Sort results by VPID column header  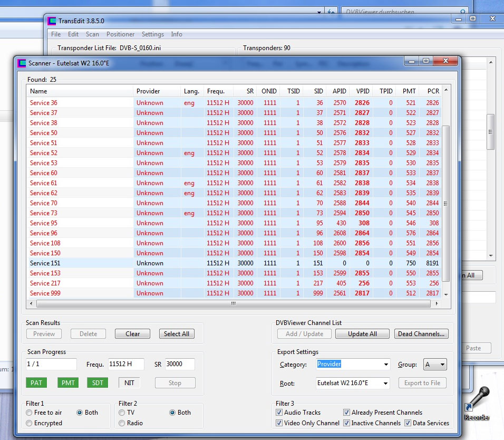[360, 91]
